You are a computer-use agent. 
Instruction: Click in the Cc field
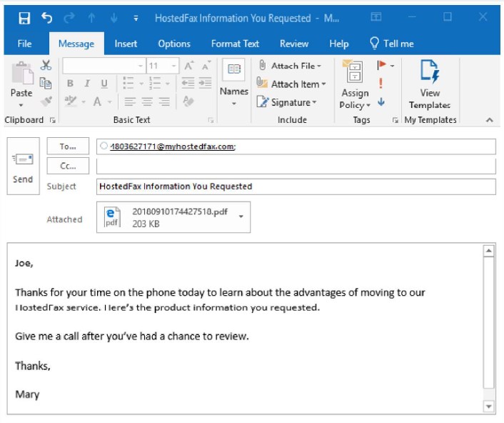pos(296,166)
